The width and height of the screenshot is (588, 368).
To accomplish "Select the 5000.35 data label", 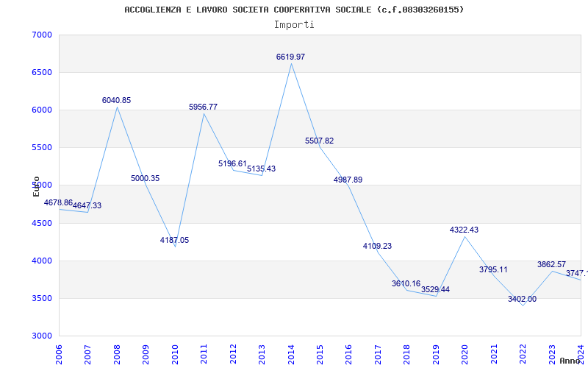I will 145,178.
